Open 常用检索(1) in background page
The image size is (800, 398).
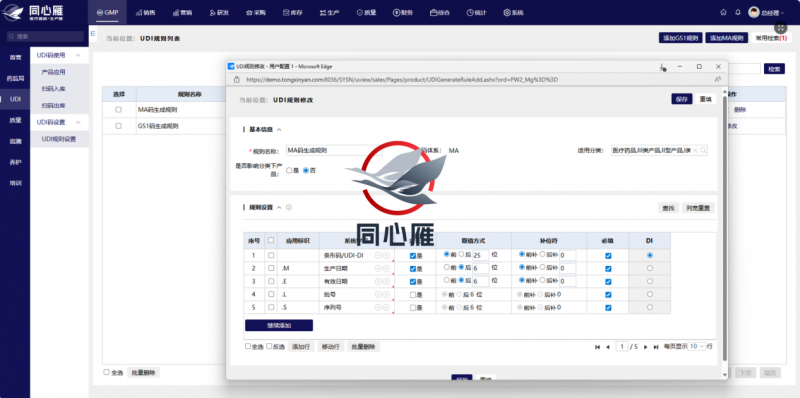771,38
